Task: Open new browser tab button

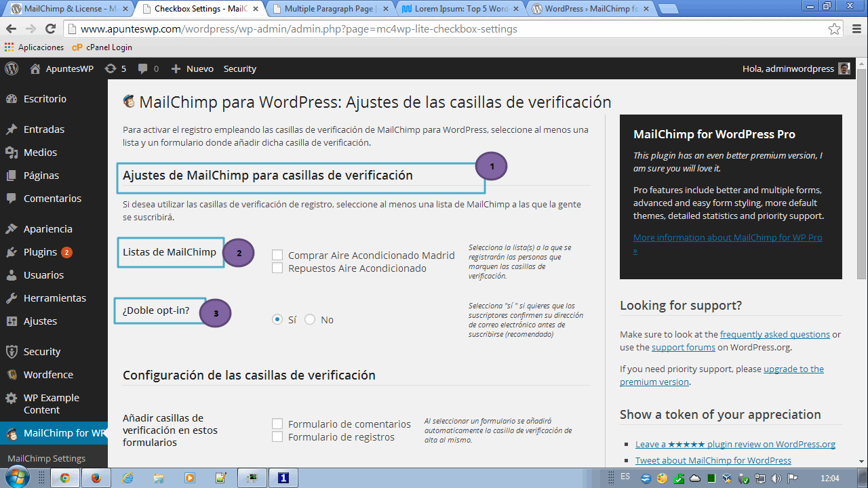Action: (x=668, y=9)
